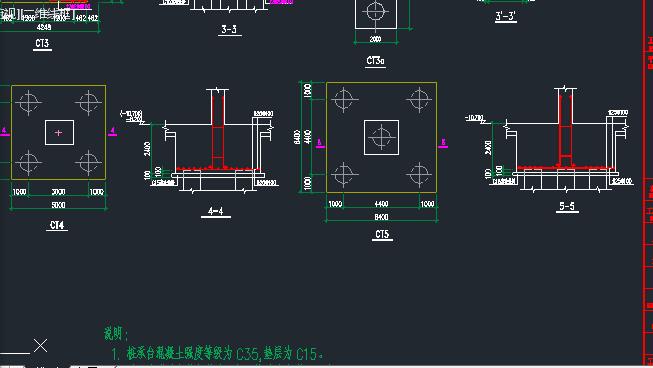The width and height of the screenshot is (653, 368).
Task: Select the pile circle inside the CT3a plan
Action: [x=375, y=11]
